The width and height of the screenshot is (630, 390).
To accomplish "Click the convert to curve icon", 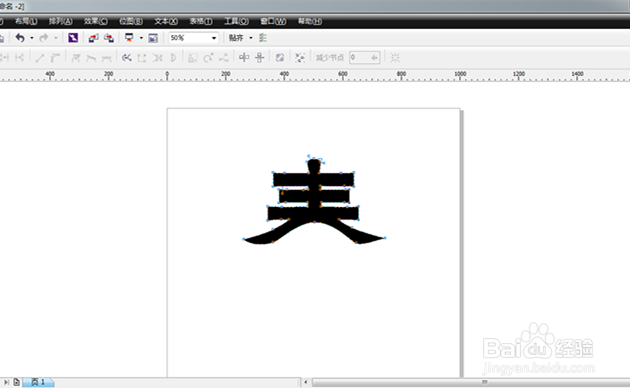I will (55, 58).
